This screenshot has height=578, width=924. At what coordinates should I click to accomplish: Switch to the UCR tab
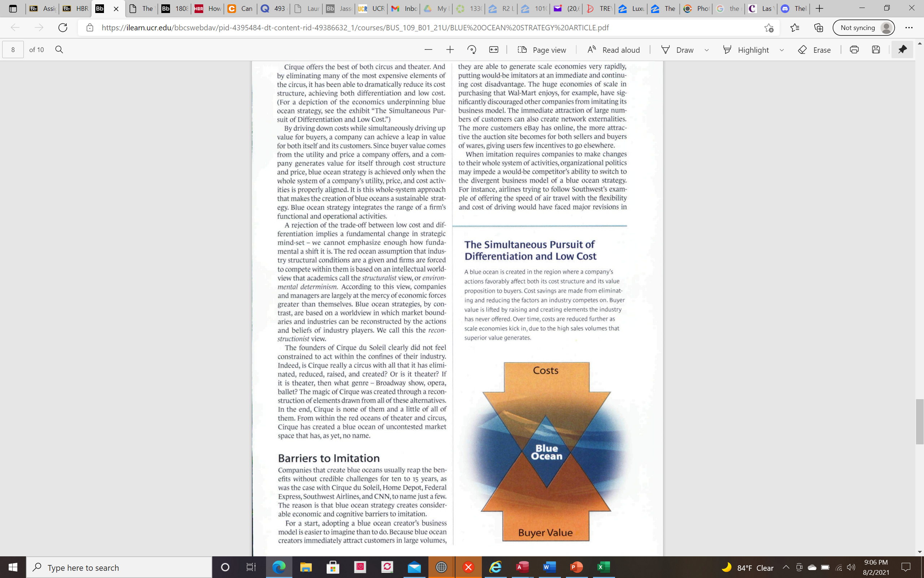pyautogui.click(x=371, y=8)
